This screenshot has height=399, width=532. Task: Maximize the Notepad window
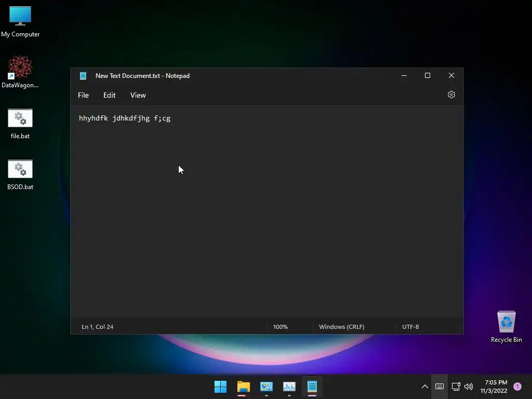coord(428,76)
